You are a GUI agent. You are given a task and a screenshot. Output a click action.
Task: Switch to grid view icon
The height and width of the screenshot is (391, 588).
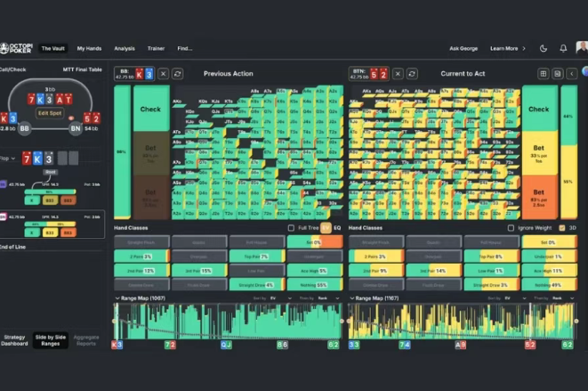coord(544,74)
